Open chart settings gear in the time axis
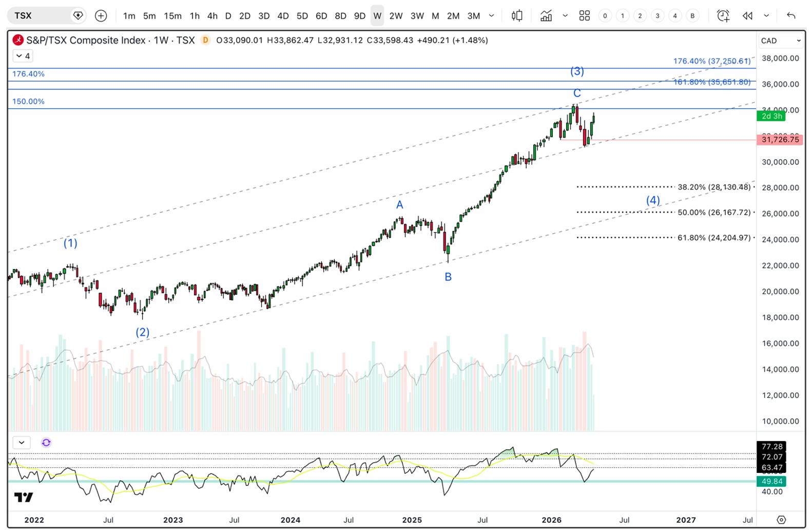The width and height of the screenshot is (812, 532). click(x=781, y=520)
